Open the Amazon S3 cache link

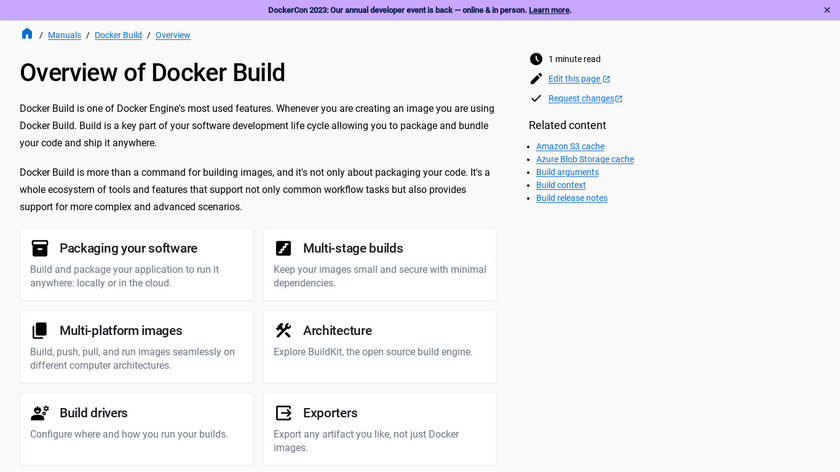point(570,146)
